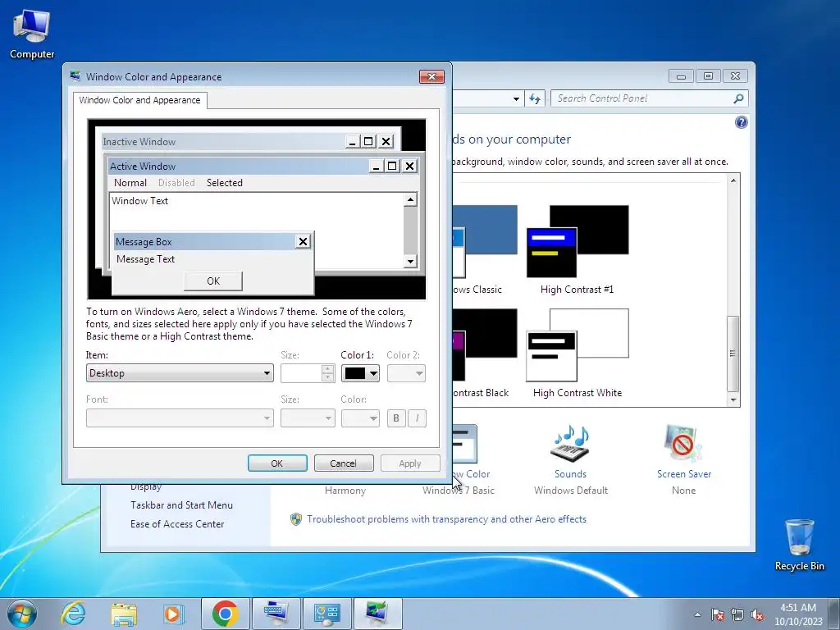Select Window Color and Appearance tab

(x=139, y=100)
